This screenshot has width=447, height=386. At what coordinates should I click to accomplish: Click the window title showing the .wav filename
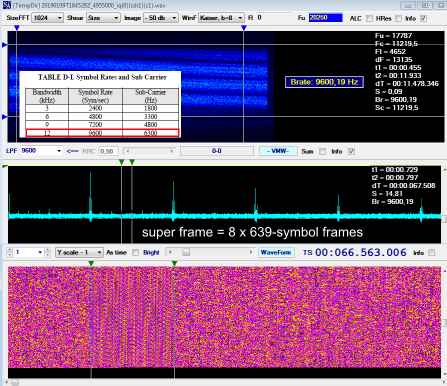point(89,5)
